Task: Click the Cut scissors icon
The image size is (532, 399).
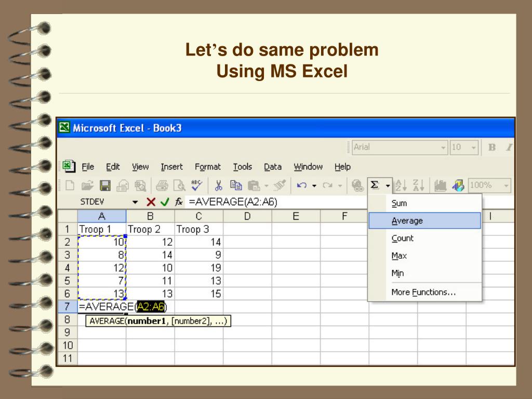Action: tap(219, 185)
